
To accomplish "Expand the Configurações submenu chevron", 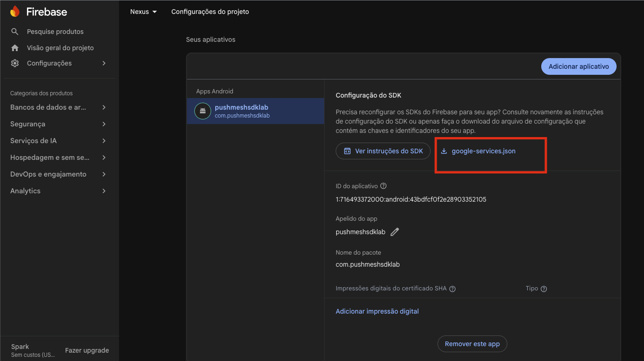I will (104, 63).
